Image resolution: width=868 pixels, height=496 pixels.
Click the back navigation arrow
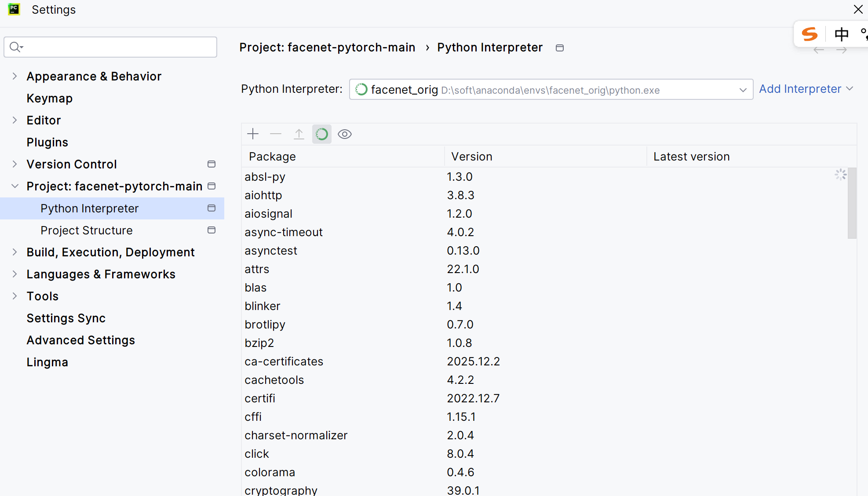[819, 51]
